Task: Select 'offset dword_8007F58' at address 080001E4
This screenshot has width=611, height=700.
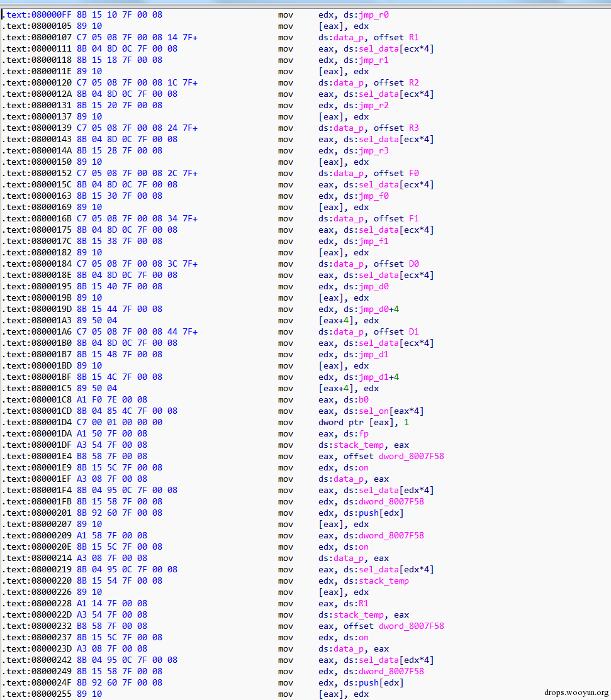Action: coord(394,457)
